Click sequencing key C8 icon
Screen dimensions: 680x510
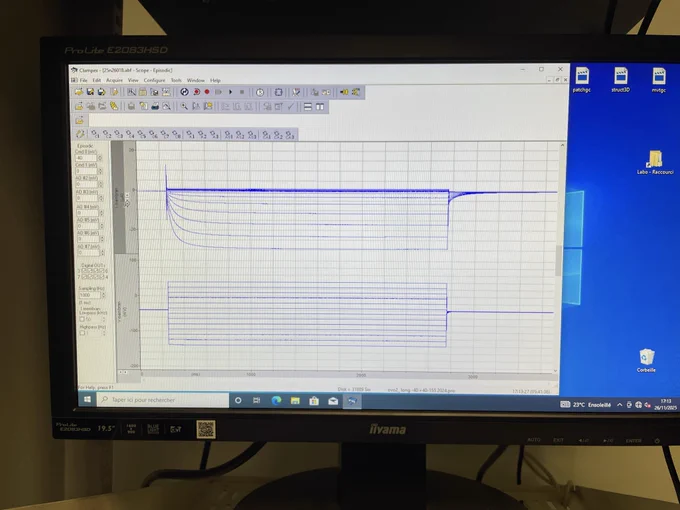[x=176, y=134]
